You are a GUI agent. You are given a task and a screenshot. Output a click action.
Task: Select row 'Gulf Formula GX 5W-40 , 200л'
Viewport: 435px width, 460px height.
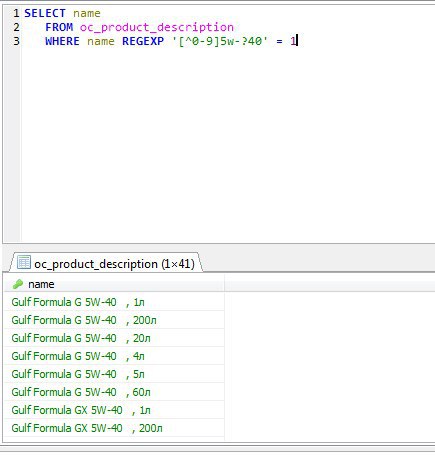click(x=114, y=428)
